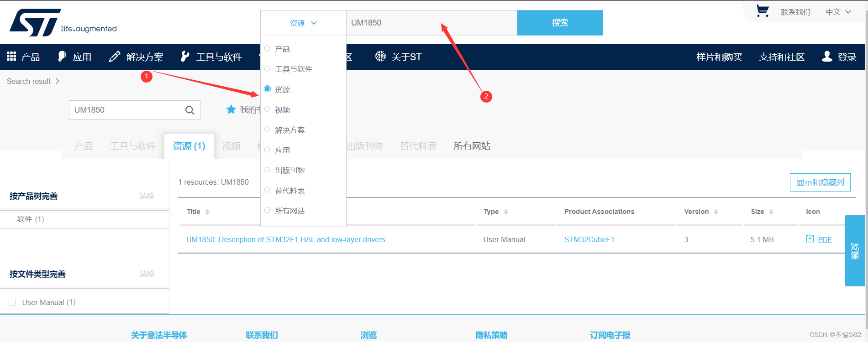The height and width of the screenshot is (342, 868).
Task: Select the 出版刊物 radio option
Action: pos(267,170)
